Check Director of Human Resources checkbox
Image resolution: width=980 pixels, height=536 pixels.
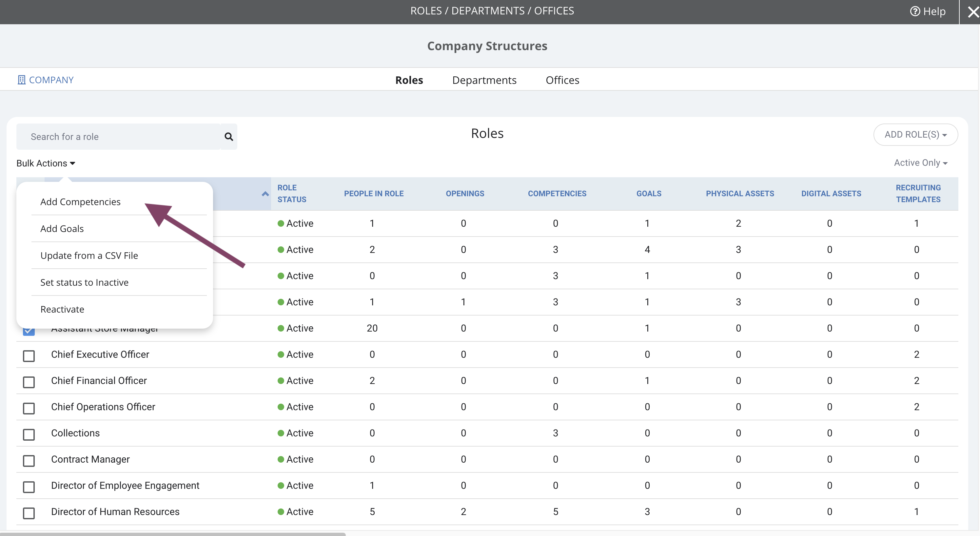click(x=29, y=513)
